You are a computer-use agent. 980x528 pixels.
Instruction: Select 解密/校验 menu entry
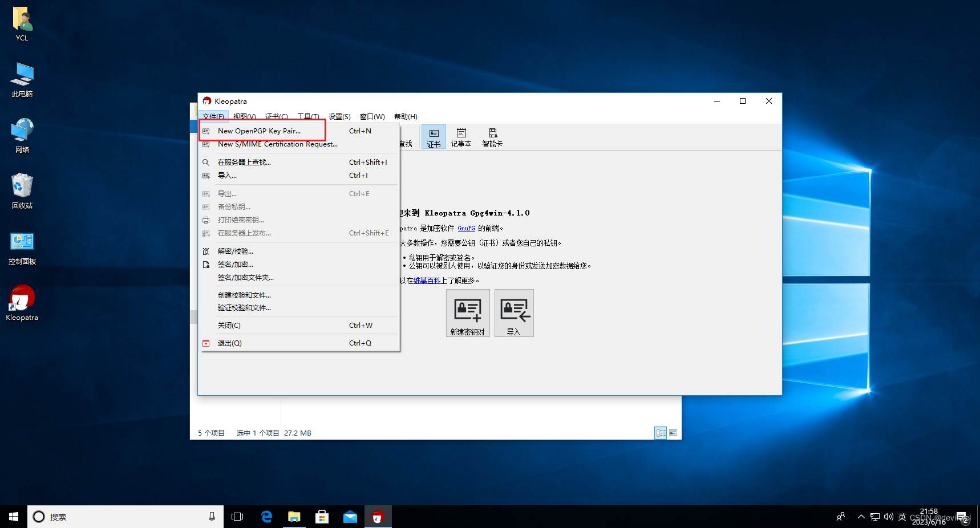(x=299, y=251)
